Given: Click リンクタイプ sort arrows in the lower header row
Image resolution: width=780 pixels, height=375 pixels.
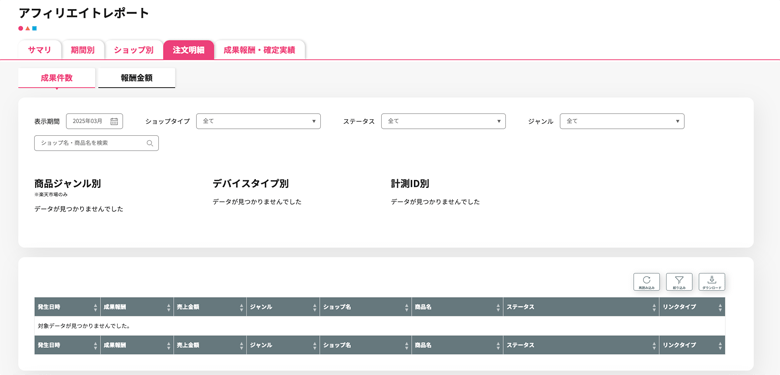Looking at the screenshot, I should 720,346.
